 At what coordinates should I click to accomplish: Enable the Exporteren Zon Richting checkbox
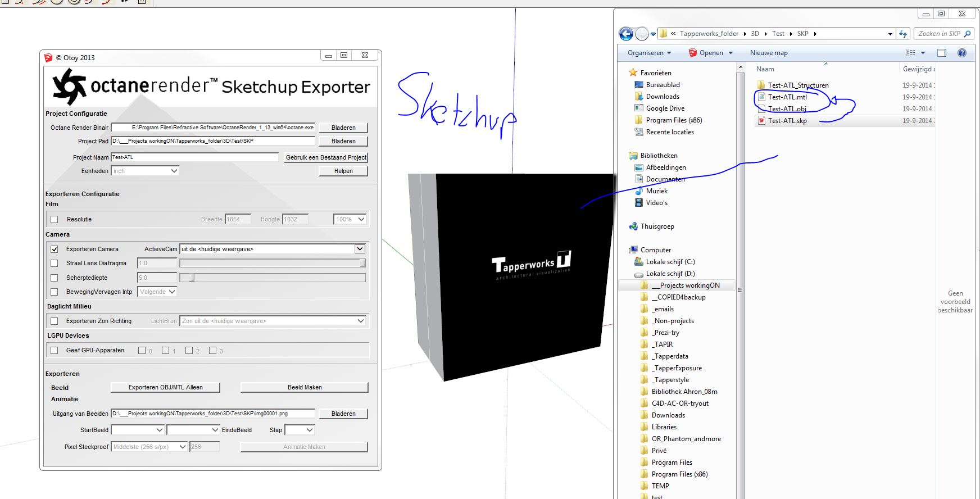pos(55,321)
